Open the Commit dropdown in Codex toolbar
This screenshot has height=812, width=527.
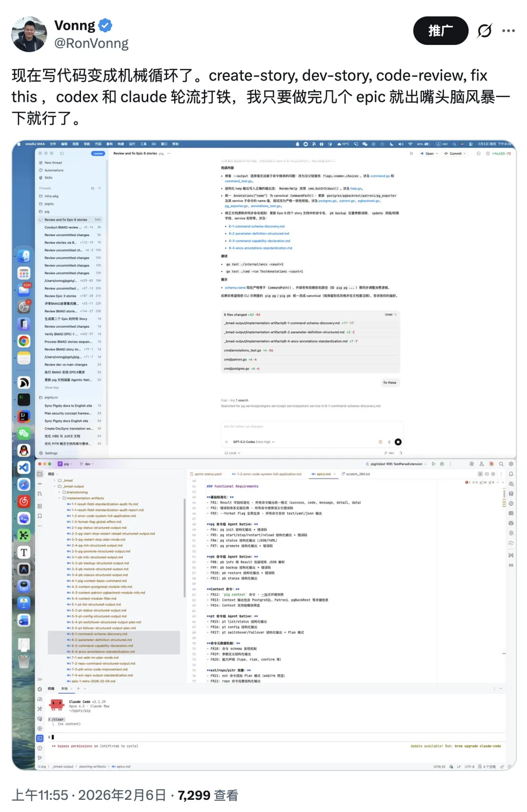pos(455,153)
